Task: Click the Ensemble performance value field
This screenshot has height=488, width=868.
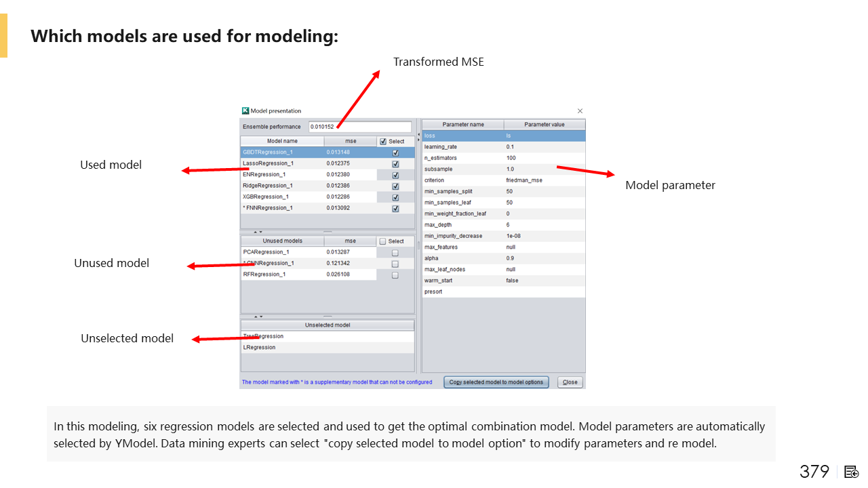Action: click(359, 127)
